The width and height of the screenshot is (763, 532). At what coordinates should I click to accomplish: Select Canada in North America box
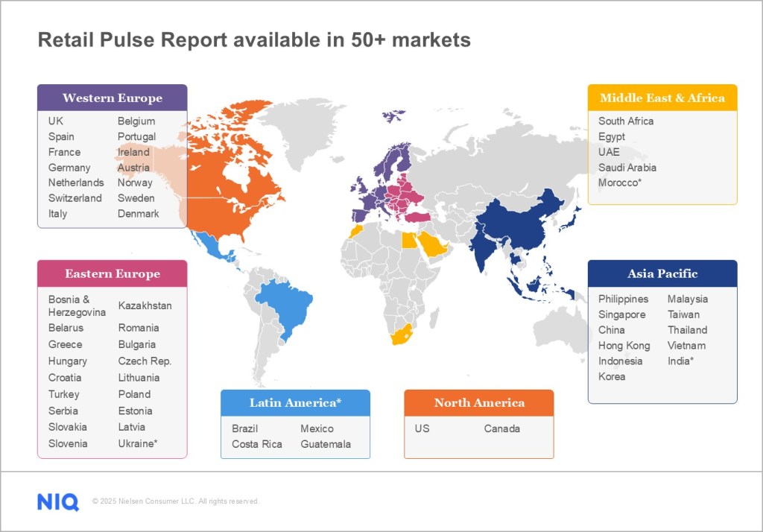click(501, 429)
